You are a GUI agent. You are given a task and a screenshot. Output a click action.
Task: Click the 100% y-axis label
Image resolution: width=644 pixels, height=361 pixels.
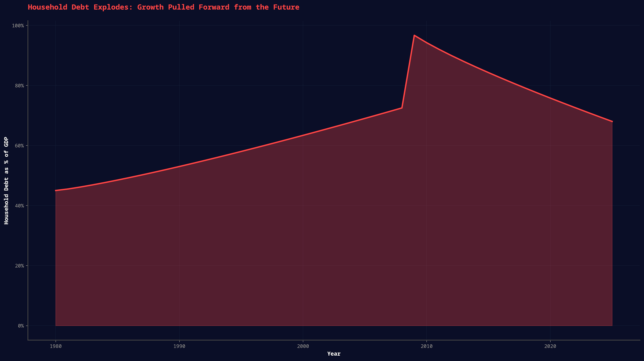click(18, 26)
